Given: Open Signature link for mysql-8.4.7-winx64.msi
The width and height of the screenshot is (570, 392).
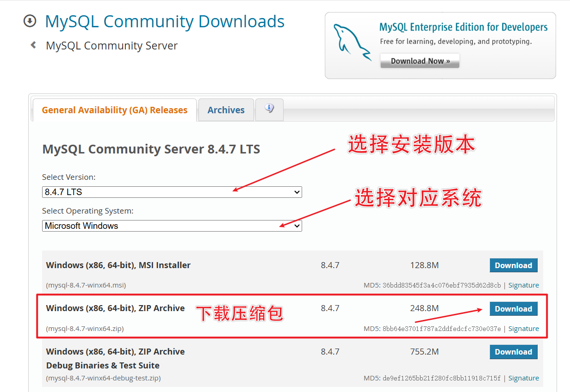Looking at the screenshot, I should 524,285.
